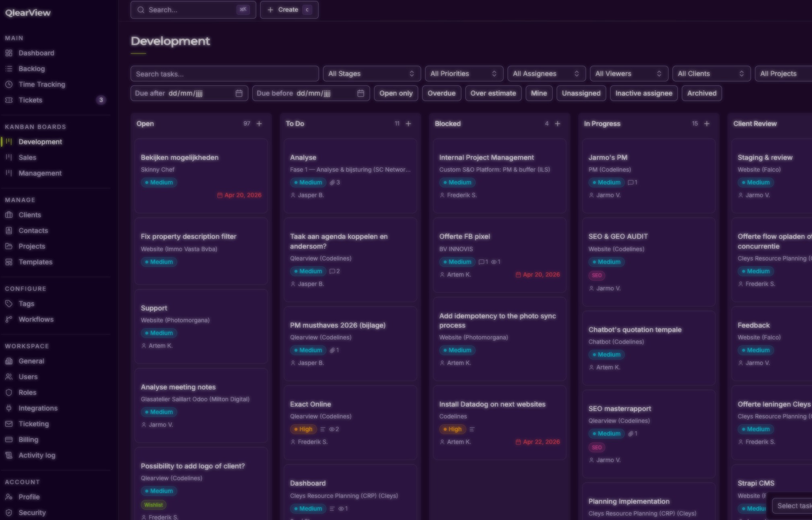Open Tags icon under Configure

(9, 304)
